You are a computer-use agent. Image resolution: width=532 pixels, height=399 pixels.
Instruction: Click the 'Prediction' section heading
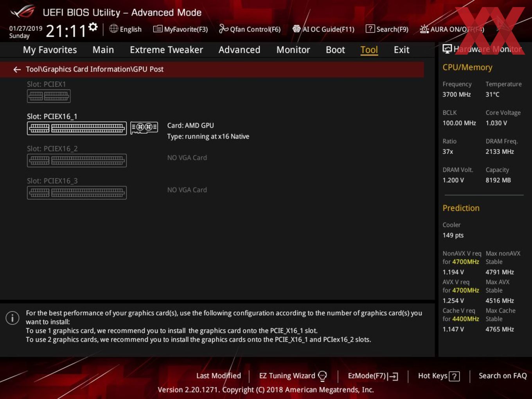461,208
